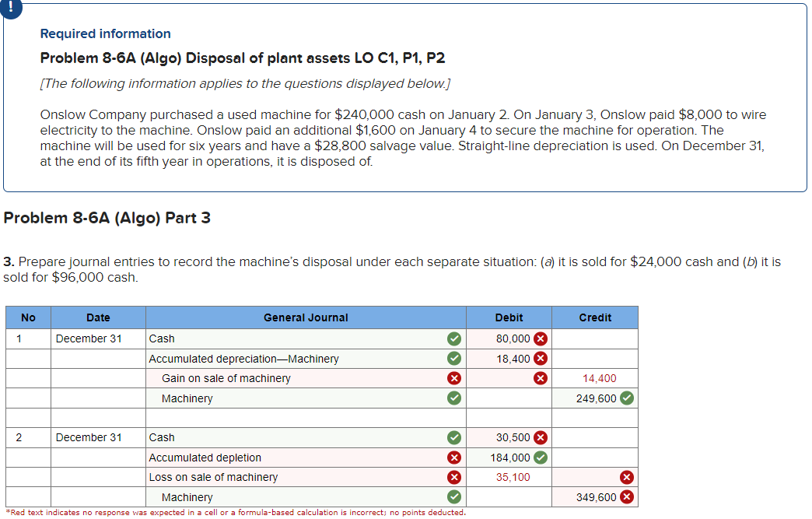Click the Problem 8-6A (Algo) Part 3 heading

[x=107, y=218]
